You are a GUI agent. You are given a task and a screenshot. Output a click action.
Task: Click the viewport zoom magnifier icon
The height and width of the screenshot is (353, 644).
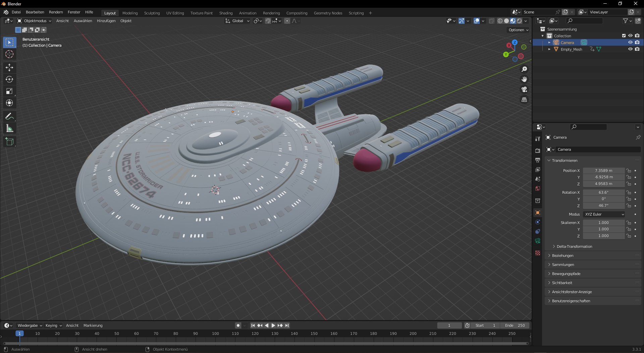coord(524,69)
